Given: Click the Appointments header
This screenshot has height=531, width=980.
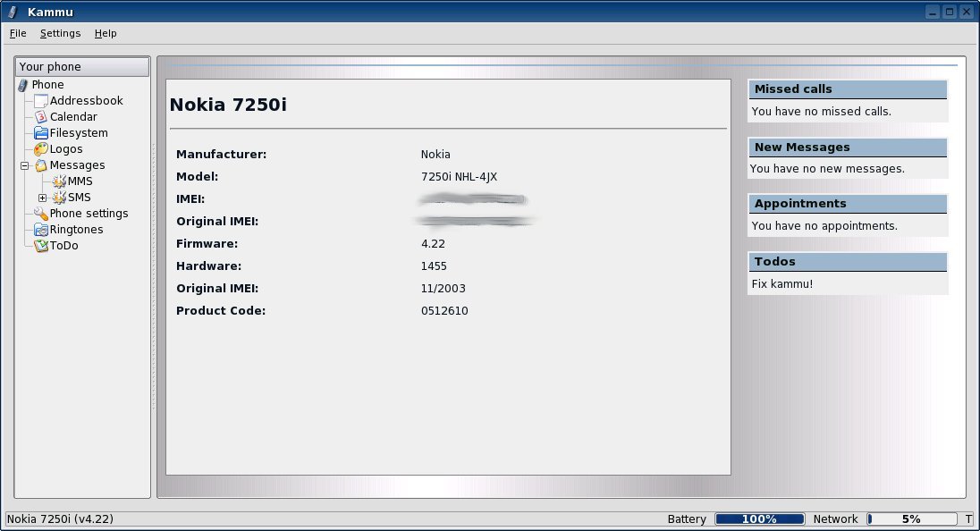Looking at the screenshot, I should (x=848, y=204).
